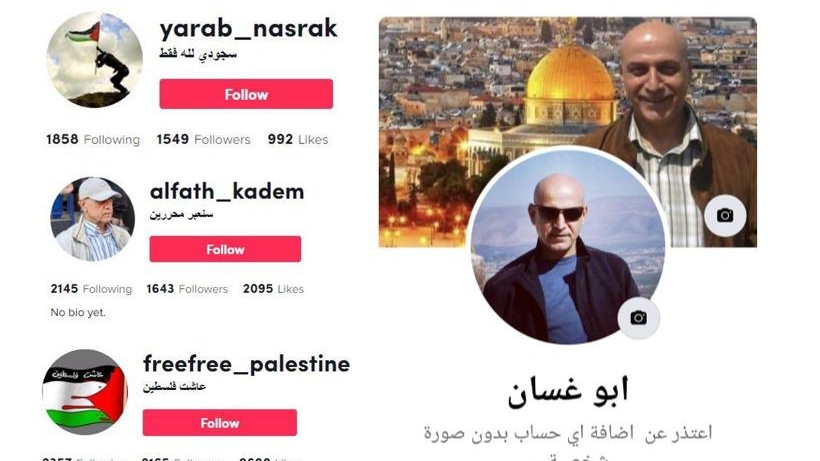820x461 pixels.
Task: Click the cover photo camera icon
Action: (x=725, y=215)
